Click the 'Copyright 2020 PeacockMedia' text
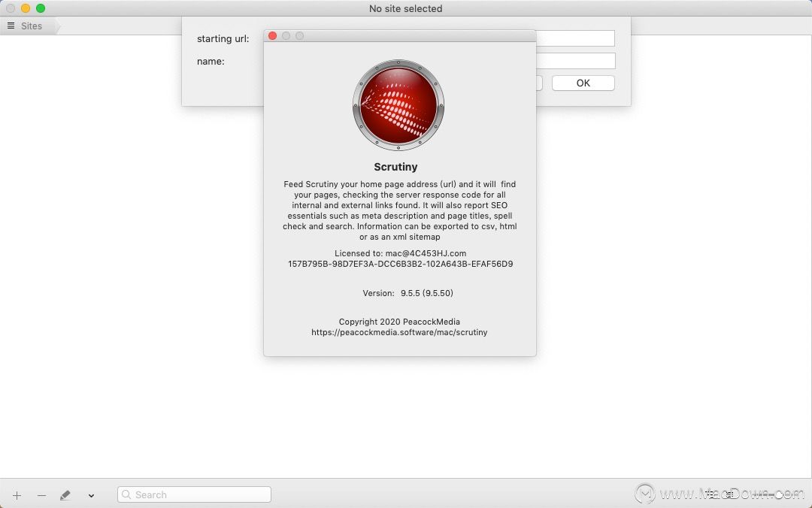Viewport: 812px width, 508px height. (399, 322)
